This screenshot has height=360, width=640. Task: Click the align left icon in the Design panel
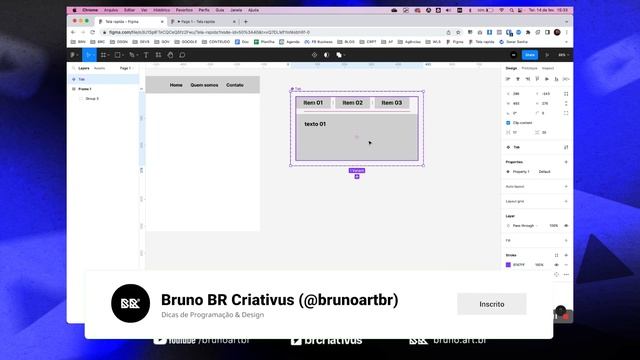point(508,79)
